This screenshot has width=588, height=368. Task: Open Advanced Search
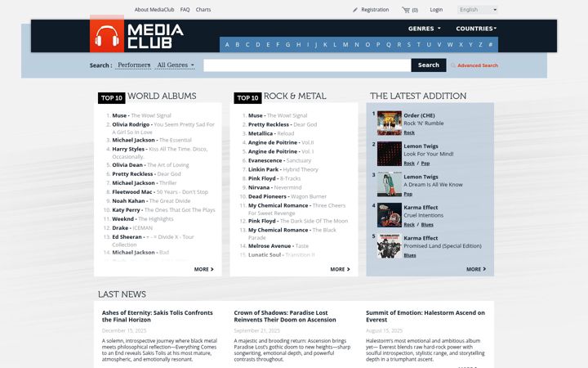(478, 65)
